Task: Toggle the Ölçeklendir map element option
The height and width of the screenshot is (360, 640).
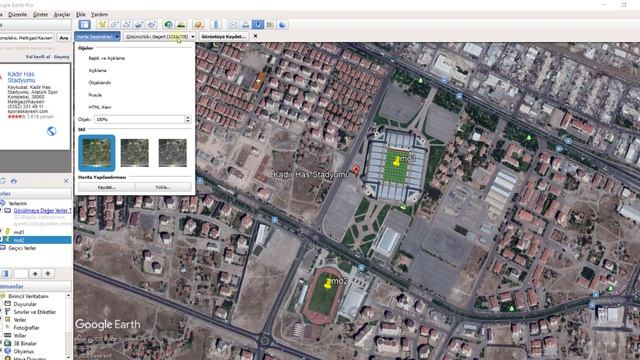Action: (x=100, y=83)
